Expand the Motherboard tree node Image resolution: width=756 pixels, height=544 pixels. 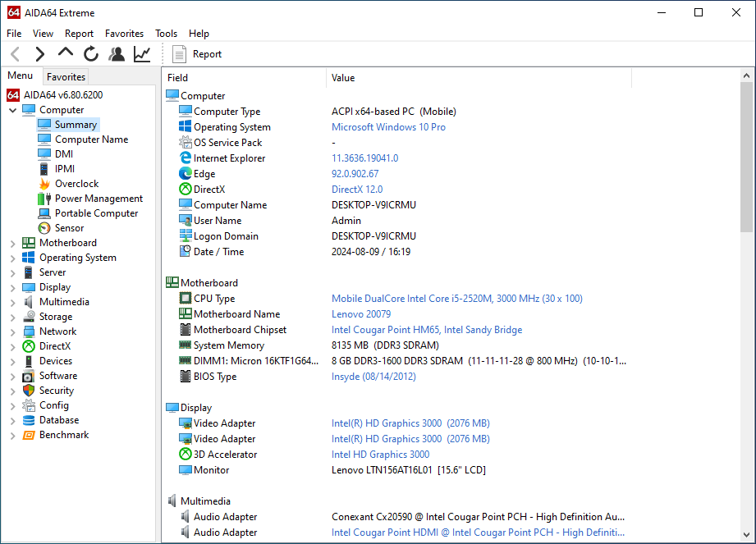point(13,243)
